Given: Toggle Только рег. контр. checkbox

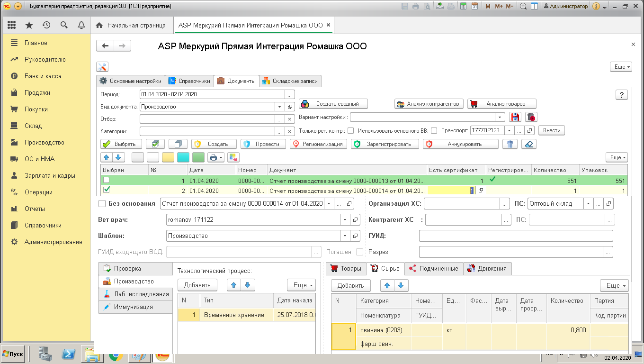Looking at the screenshot, I should click(351, 130).
